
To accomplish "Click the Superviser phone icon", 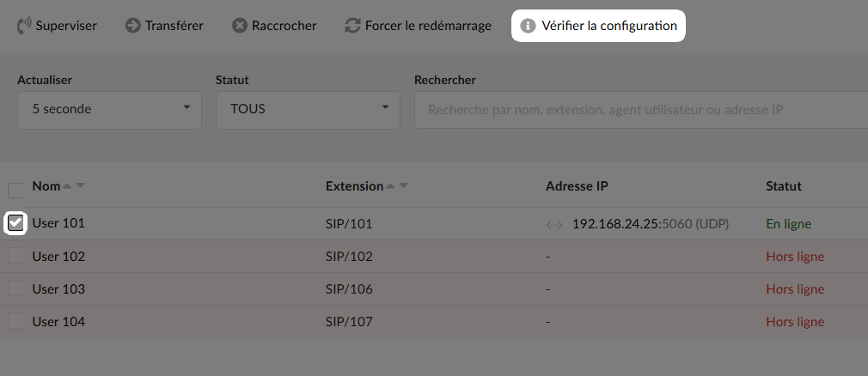I will (24, 26).
